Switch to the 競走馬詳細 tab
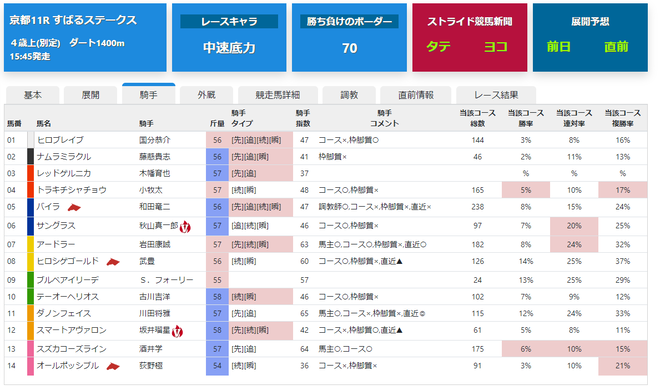The image size is (660, 390). 278,95
